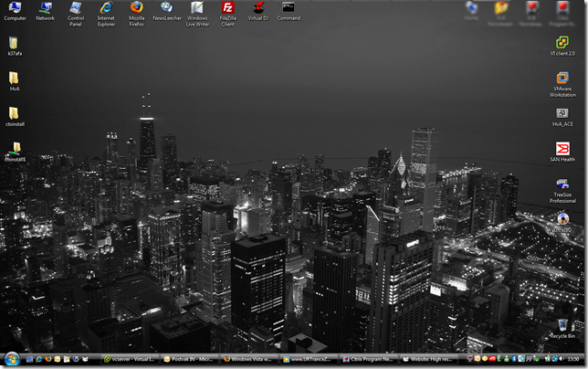Open the VI client 2.0 shortcut

point(562,46)
